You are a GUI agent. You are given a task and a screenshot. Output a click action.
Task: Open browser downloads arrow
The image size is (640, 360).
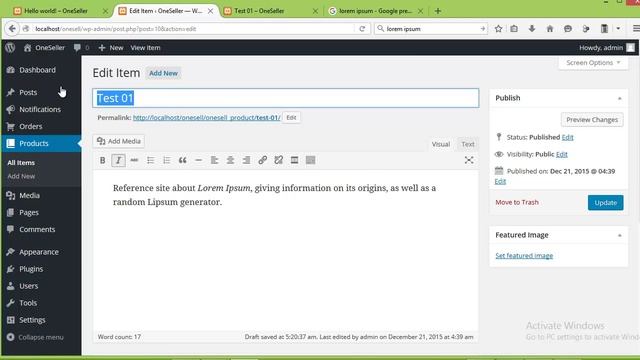coord(532,29)
